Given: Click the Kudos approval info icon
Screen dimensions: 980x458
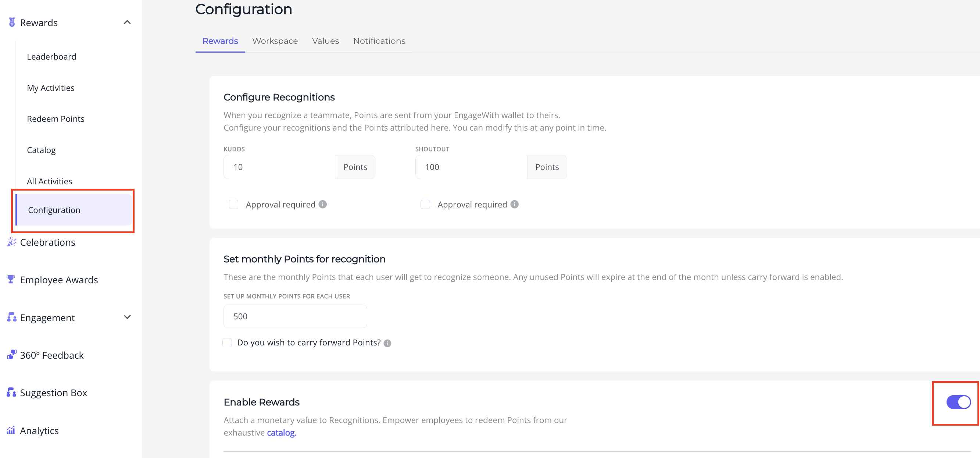Looking at the screenshot, I should [x=323, y=205].
